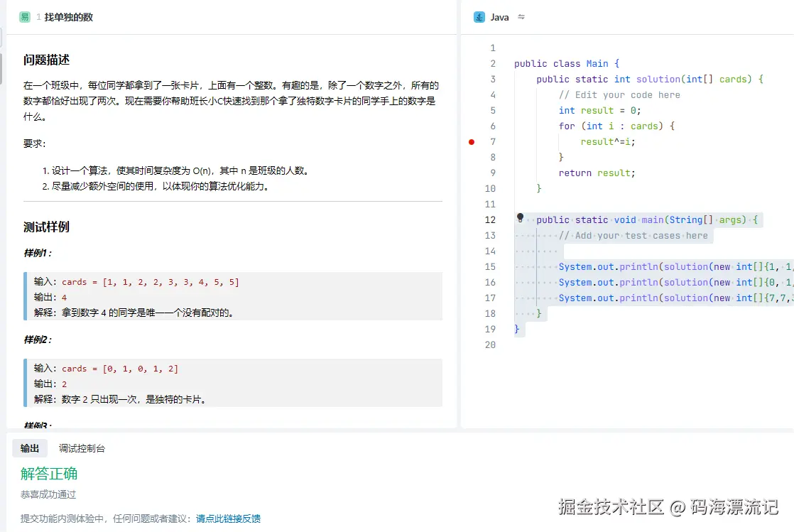Add a breakpoint beside line 16
The width and height of the screenshot is (794, 532).
point(471,282)
